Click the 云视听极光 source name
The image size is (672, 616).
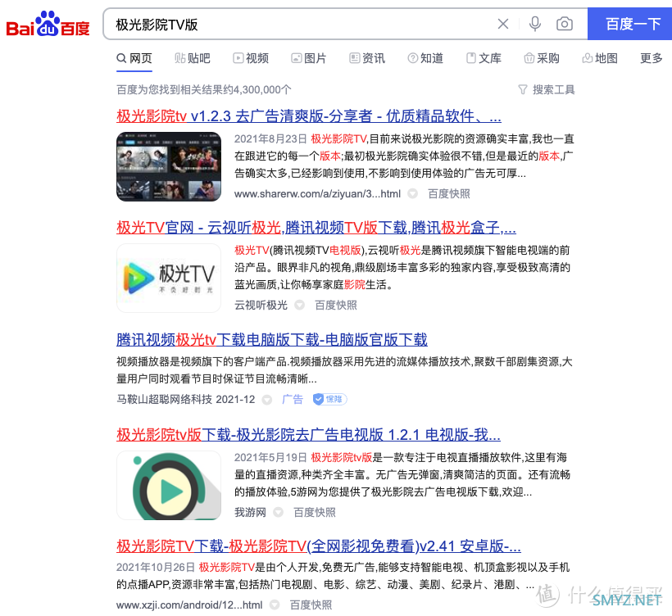[x=261, y=305]
